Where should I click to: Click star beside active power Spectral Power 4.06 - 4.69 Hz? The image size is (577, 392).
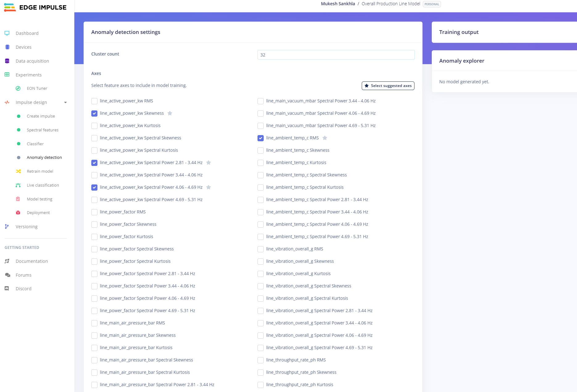pos(208,187)
